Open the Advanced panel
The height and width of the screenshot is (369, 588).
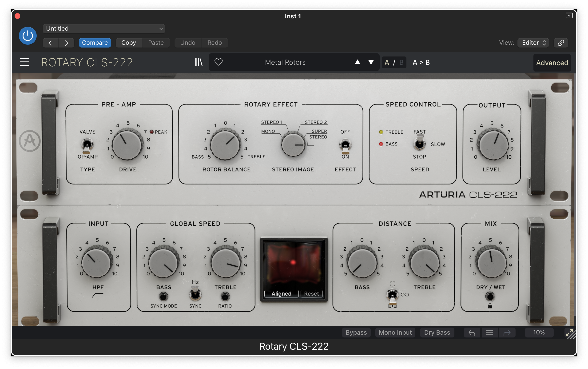click(552, 63)
